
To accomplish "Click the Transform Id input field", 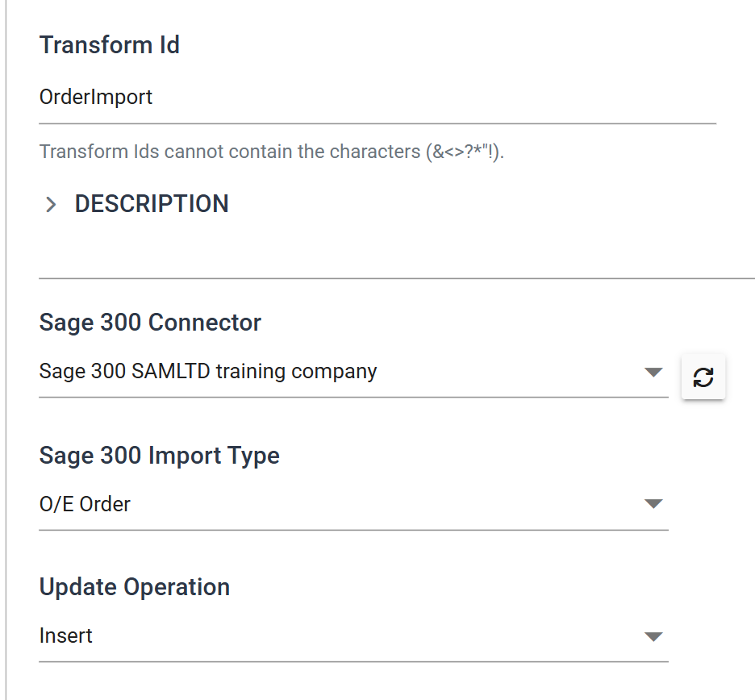I will pos(377,98).
